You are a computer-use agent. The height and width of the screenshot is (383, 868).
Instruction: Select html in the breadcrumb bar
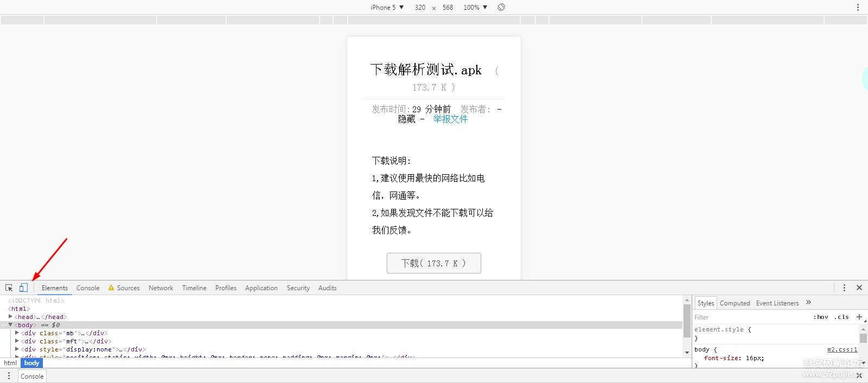point(10,363)
